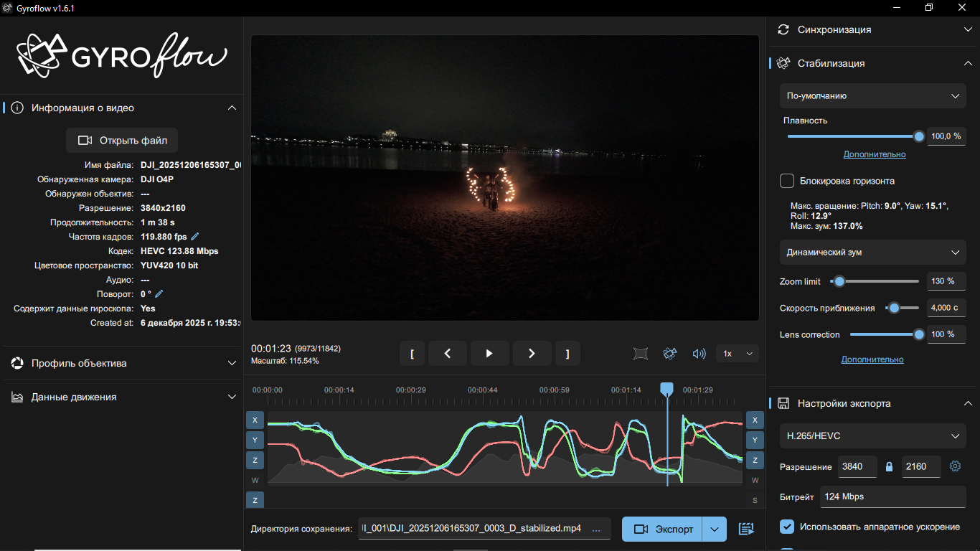Click Дополнительно link under Плавность slider
980x551 pixels.
coord(875,154)
